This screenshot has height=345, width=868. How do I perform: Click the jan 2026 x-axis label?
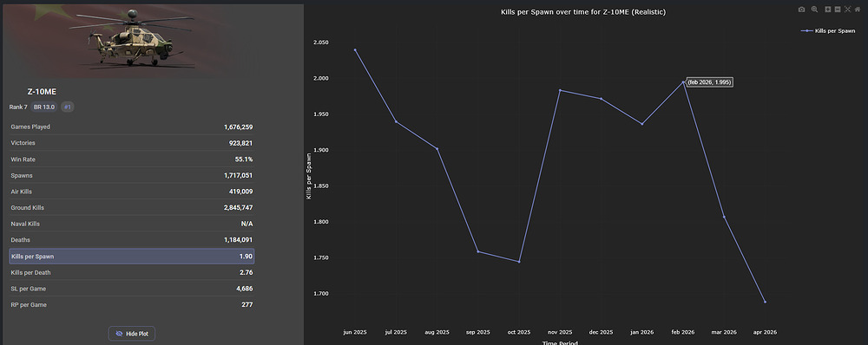pos(642,332)
